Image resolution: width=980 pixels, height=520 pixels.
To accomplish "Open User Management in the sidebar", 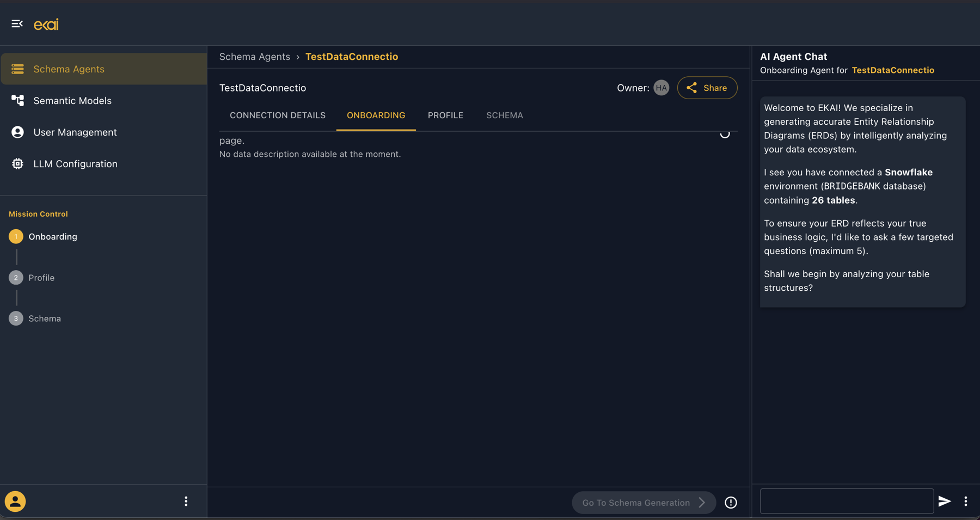I will (103, 132).
